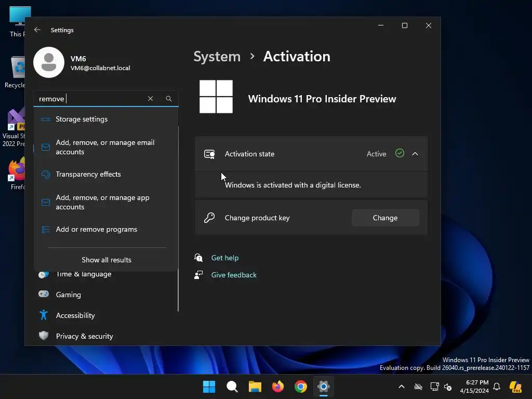532x399 pixels.
Task: Select Add or remove programs result
Action: 106,229
